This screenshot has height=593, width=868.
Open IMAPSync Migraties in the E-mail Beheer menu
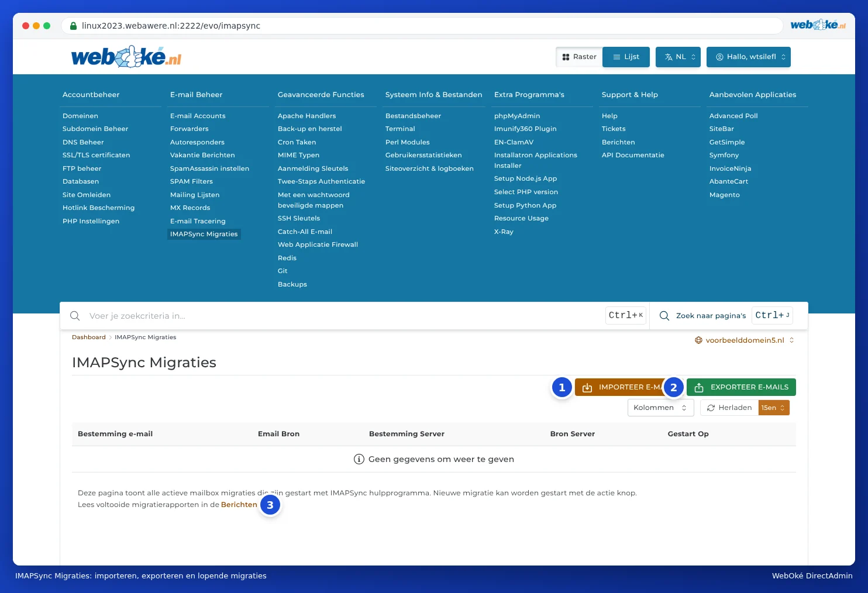pyautogui.click(x=204, y=234)
